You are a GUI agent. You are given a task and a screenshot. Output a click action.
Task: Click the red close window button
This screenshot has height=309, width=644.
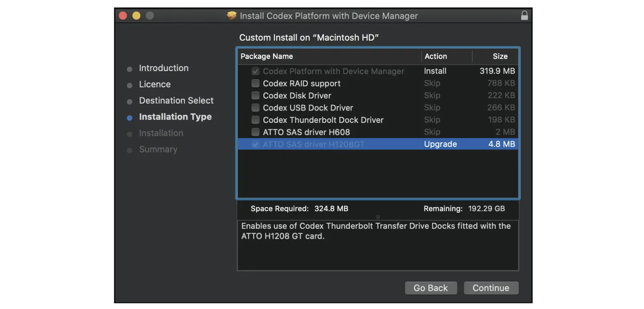pyautogui.click(x=123, y=16)
